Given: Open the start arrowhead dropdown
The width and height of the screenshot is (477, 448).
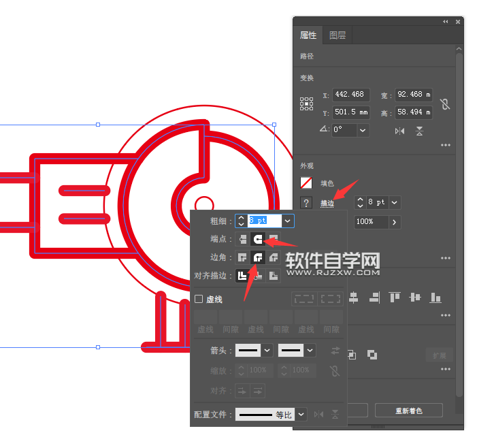Looking at the screenshot, I should point(267,351).
